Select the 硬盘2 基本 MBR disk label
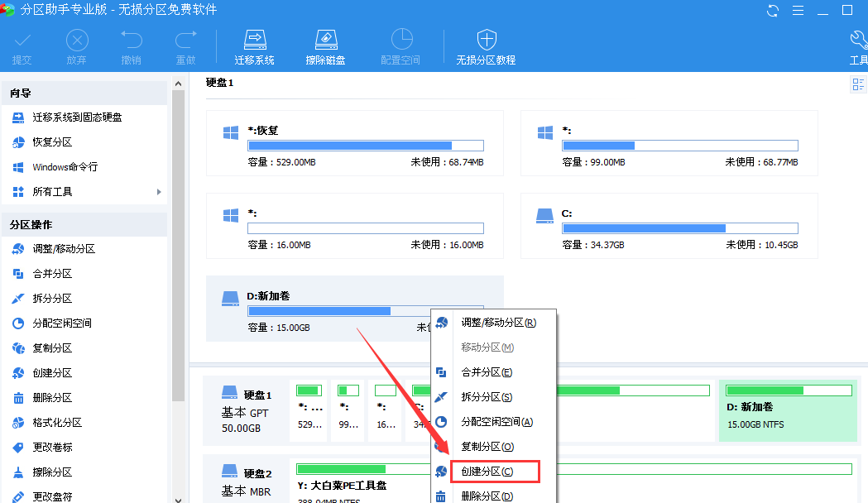 click(246, 480)
